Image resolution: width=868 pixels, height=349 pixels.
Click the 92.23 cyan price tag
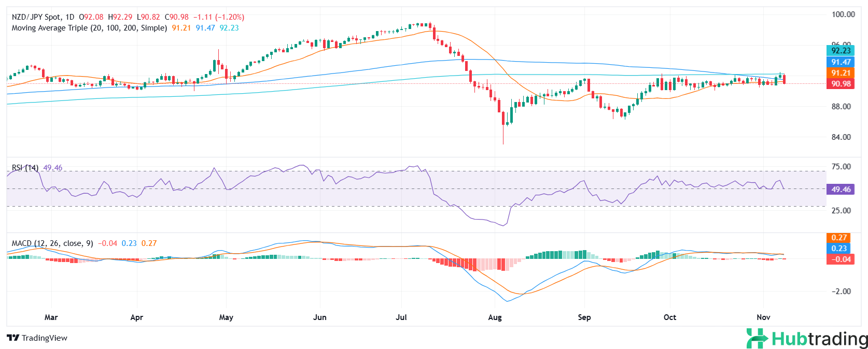pos(841,51)
